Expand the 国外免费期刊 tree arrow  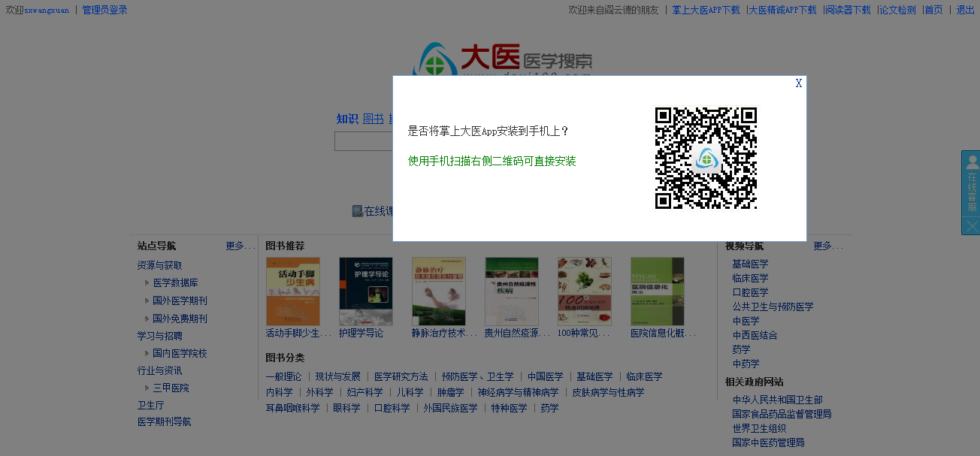tap(147, 319)
